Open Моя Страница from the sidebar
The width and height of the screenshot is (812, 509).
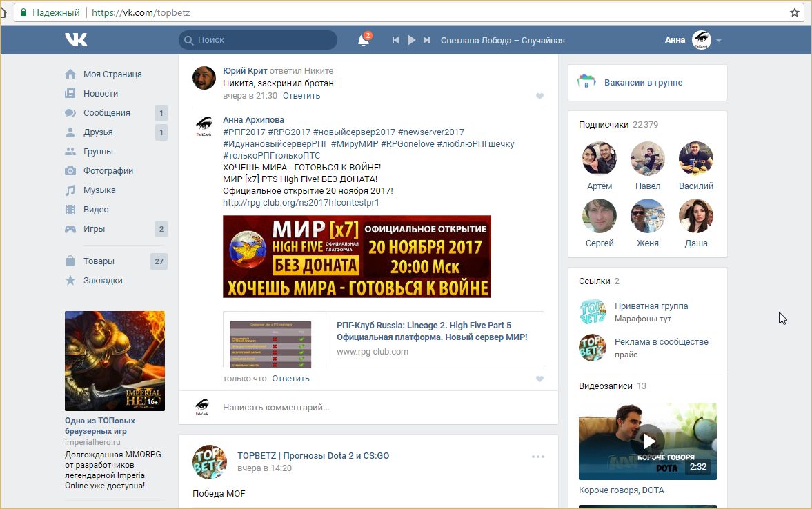pos(112,74)
